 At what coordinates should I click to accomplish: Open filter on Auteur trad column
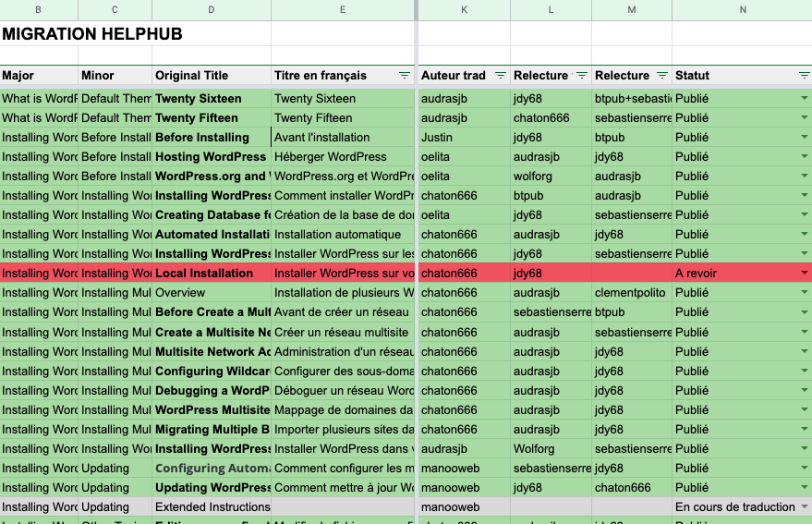coord(501,76)
